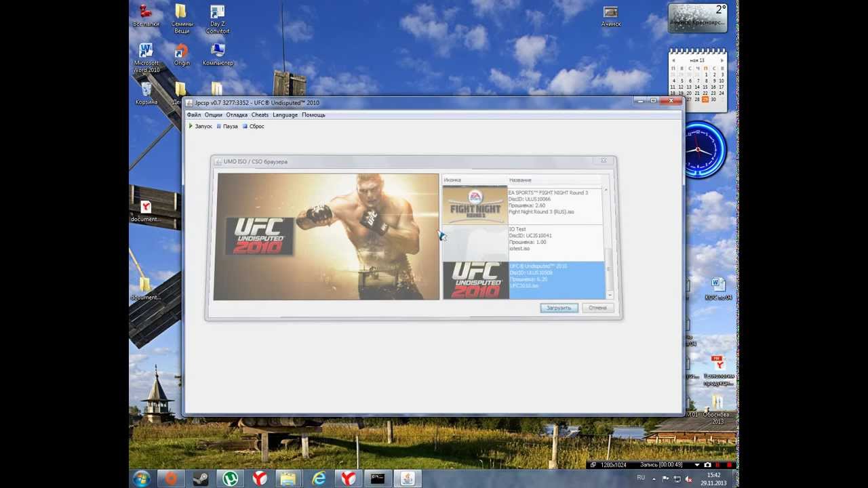Click the first Yandex browser taskbar icon
The width and height of the screenshot is (868, 488).
(259, 479)
